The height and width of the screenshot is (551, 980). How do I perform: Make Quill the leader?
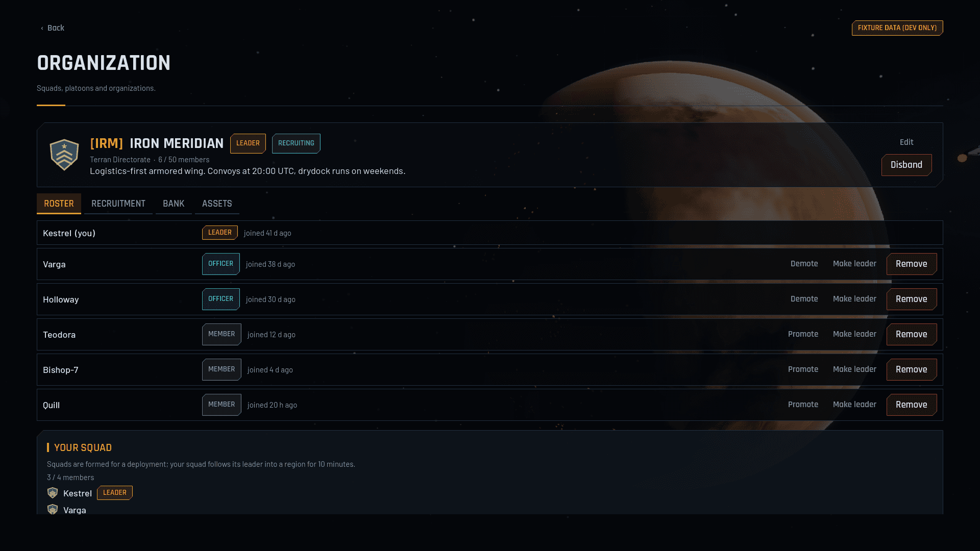coord(854,405)
